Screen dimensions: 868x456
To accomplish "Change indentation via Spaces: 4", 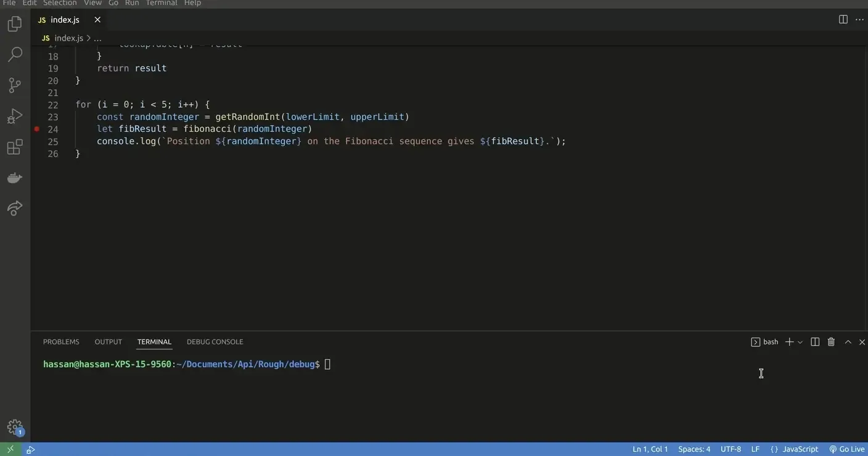I will [x=694, y=449].
